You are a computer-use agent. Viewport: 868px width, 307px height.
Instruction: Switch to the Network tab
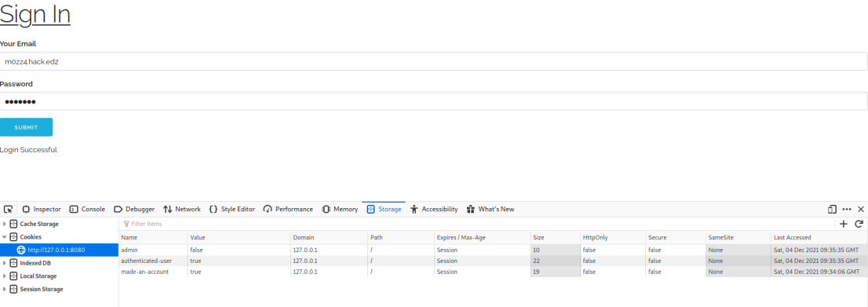181,210
